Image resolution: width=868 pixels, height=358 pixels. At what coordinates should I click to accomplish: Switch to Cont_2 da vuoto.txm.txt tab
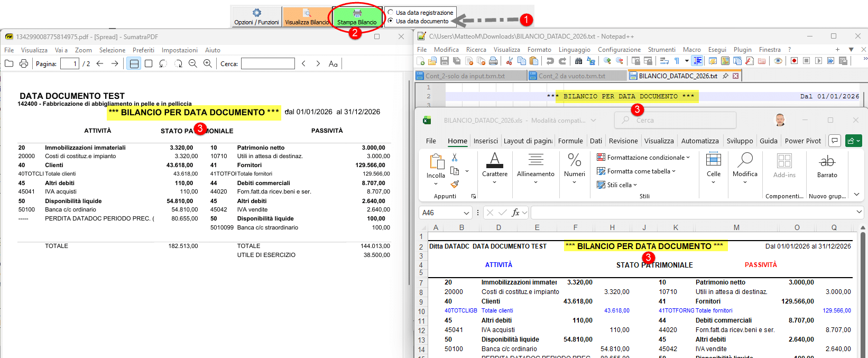point(577,76)
